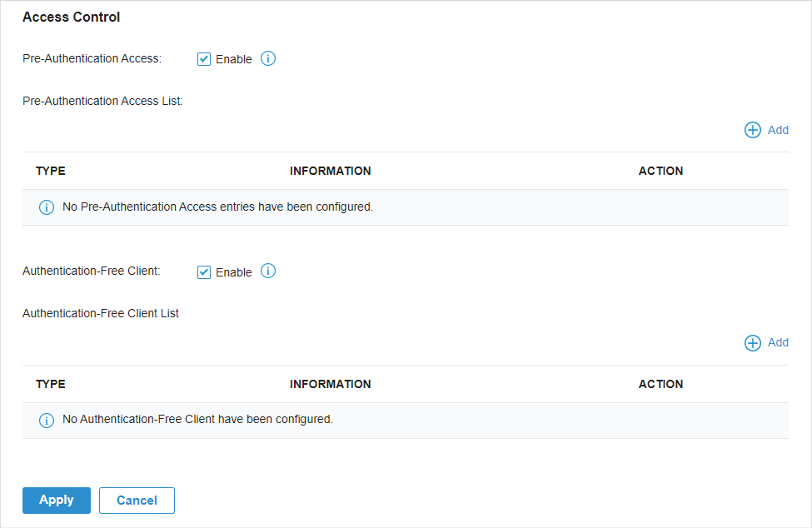
Task: Click INFORMATION header in Authentication-Free Client table
Action: tap(331, 384)
